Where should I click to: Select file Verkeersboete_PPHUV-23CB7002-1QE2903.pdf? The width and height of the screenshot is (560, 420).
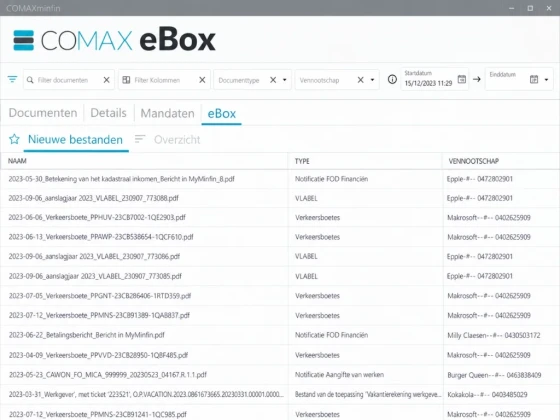[97, 218]
